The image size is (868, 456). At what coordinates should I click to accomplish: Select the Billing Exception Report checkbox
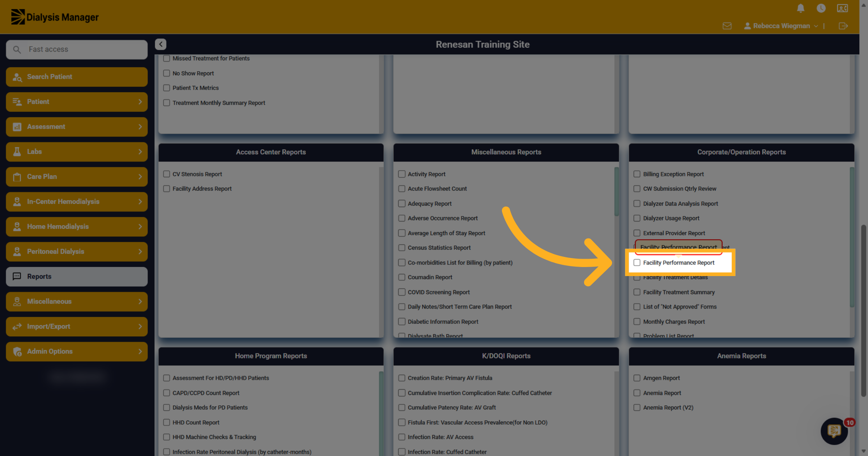(637, 174)
